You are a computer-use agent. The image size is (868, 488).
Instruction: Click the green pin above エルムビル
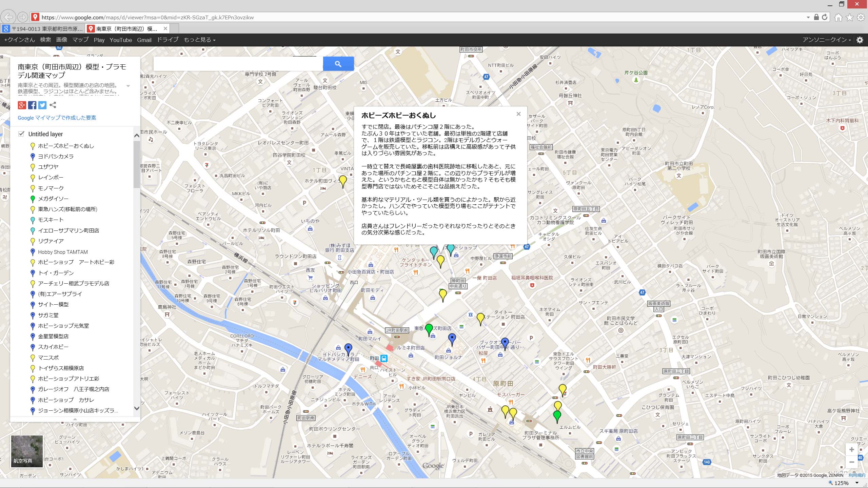(x=557, y=417)
